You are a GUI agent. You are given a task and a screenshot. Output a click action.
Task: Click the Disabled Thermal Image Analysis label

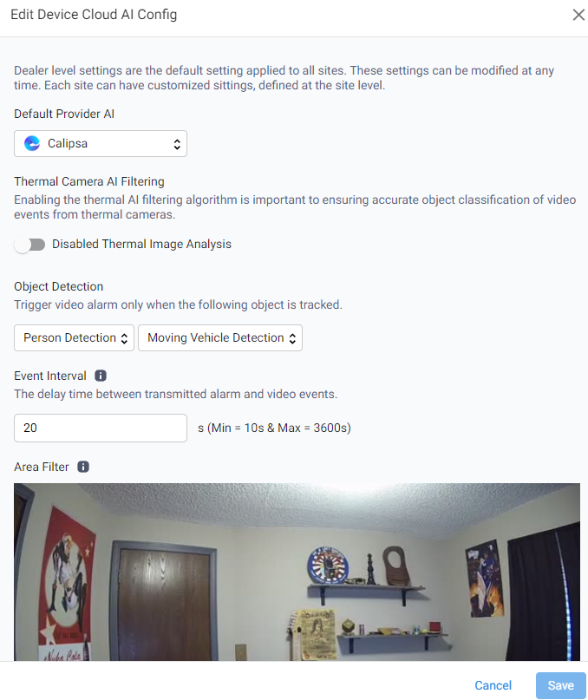tap(141, 245)
